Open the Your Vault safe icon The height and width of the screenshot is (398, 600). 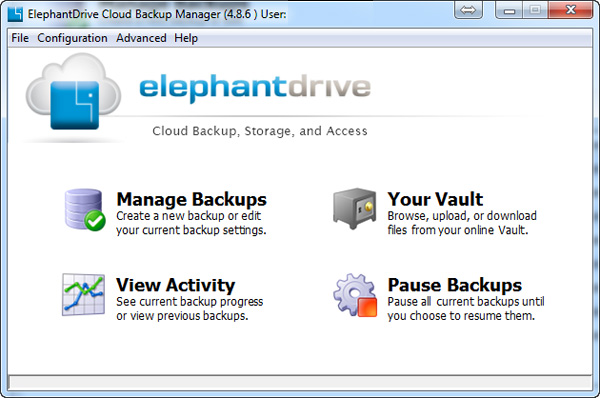[x=354, y=208]
